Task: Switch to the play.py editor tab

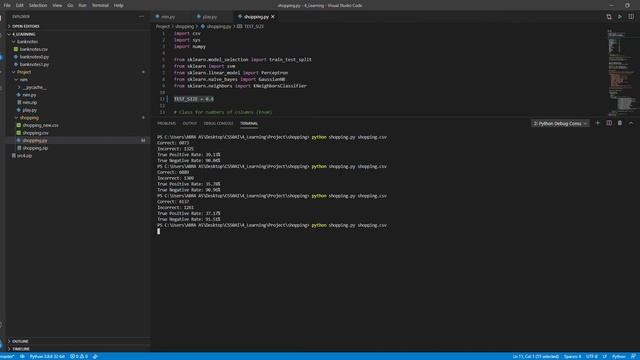Action: (x=209, y=17)
